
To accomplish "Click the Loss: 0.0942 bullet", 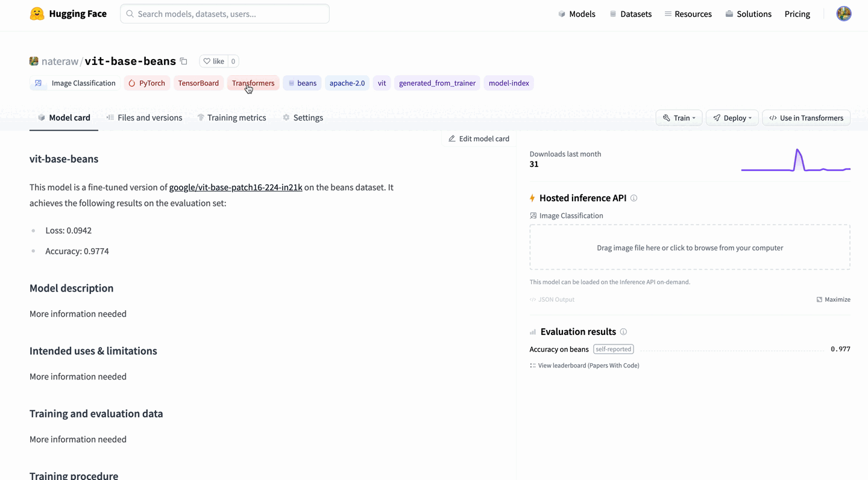I will coord(69,231).
